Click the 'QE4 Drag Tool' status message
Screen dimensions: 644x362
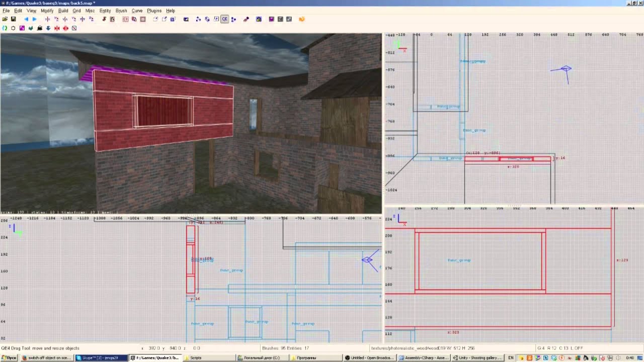[40, 348]
